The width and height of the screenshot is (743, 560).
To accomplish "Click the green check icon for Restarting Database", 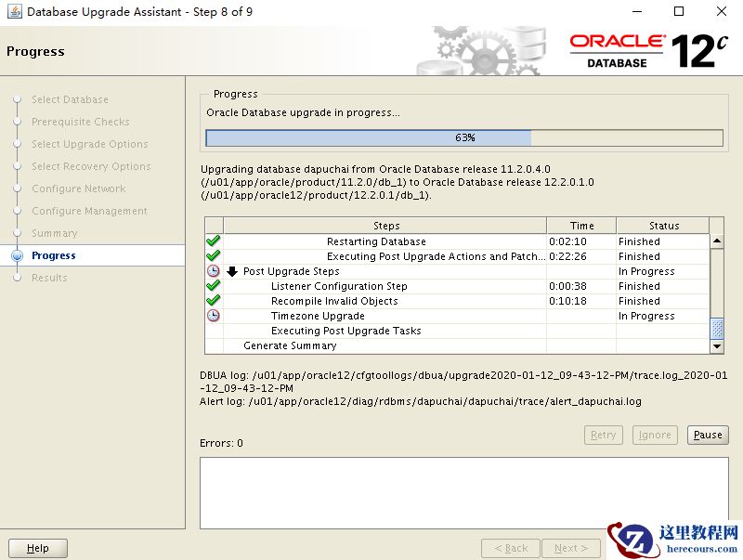I will (x=214, y=241).
